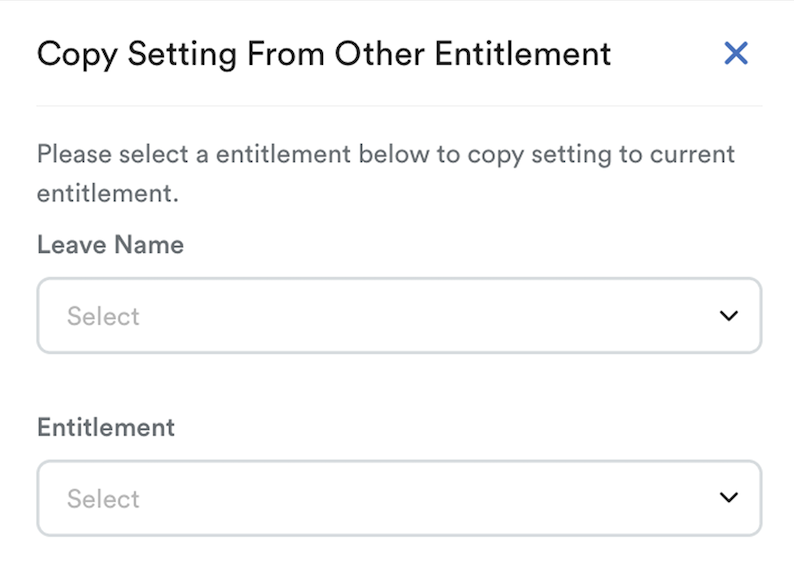Focus the Entitlement combo box
The image size is (794, 582).
point(398,498)
